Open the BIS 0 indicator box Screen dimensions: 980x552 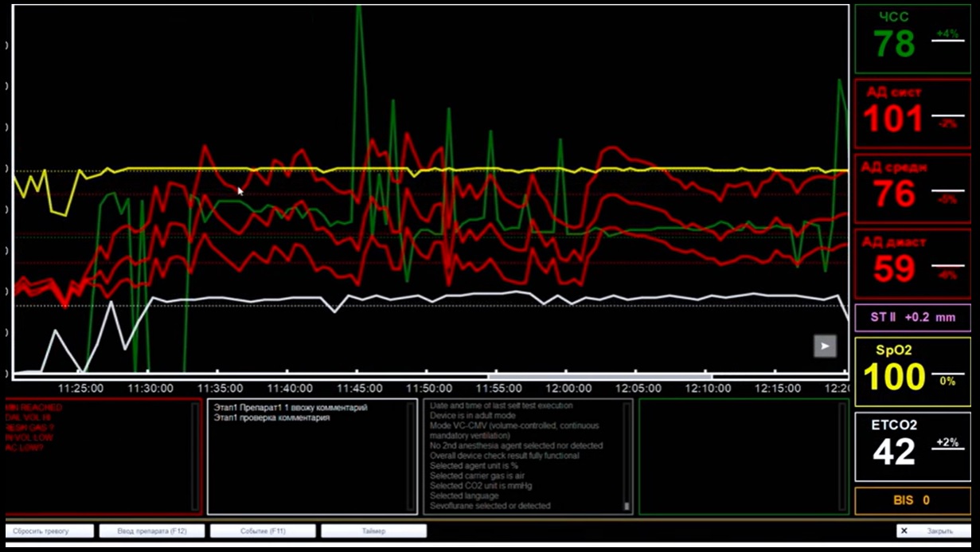pos(912,501)
